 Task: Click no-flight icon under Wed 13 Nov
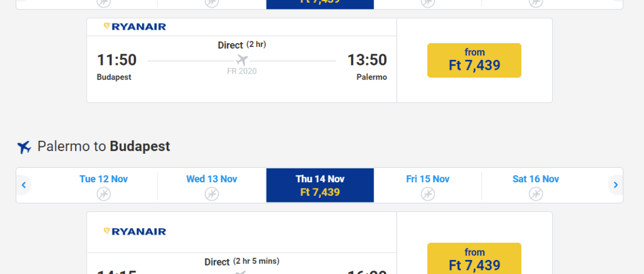click(x=212, y=193)
